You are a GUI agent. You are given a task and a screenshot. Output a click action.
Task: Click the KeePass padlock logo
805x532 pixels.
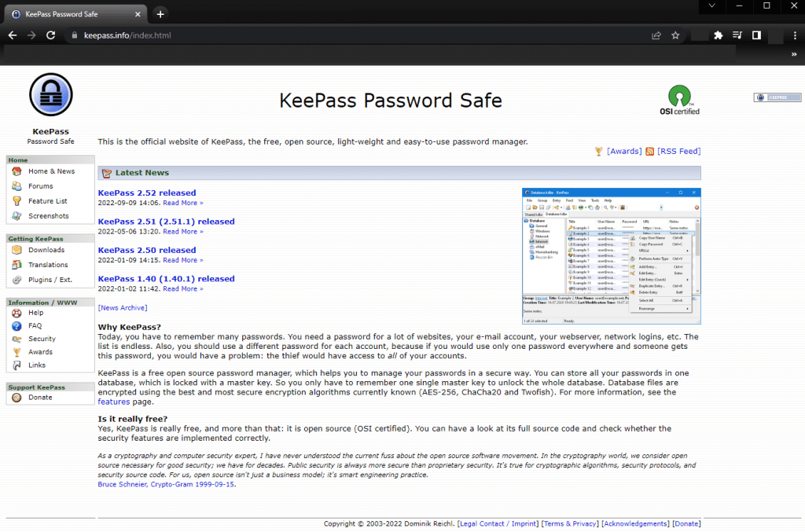(x=50, y=94)
